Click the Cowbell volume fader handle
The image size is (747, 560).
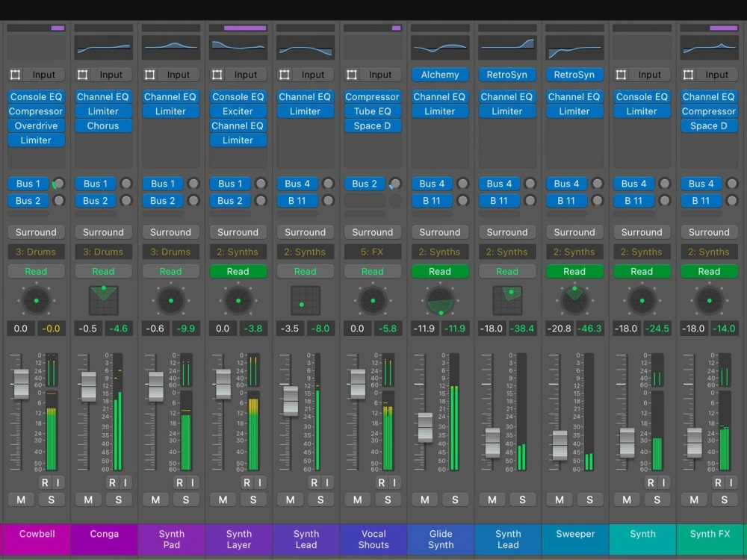(21, 384)
